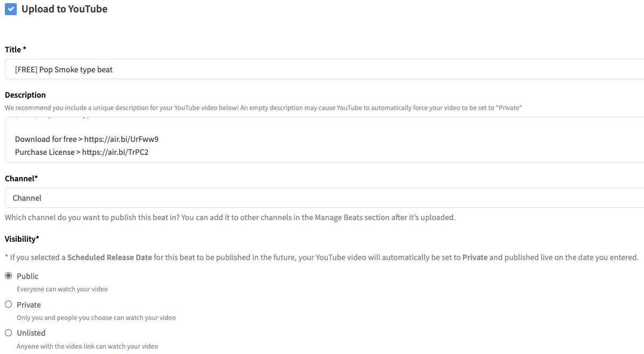Click the Channel* field label

[21, 178]
